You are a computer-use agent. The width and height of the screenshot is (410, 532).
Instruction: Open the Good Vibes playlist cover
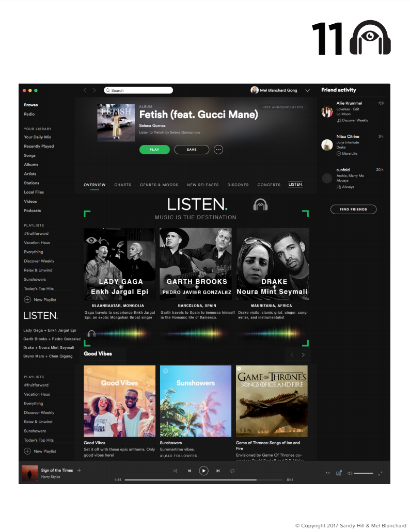coord(119,401)
